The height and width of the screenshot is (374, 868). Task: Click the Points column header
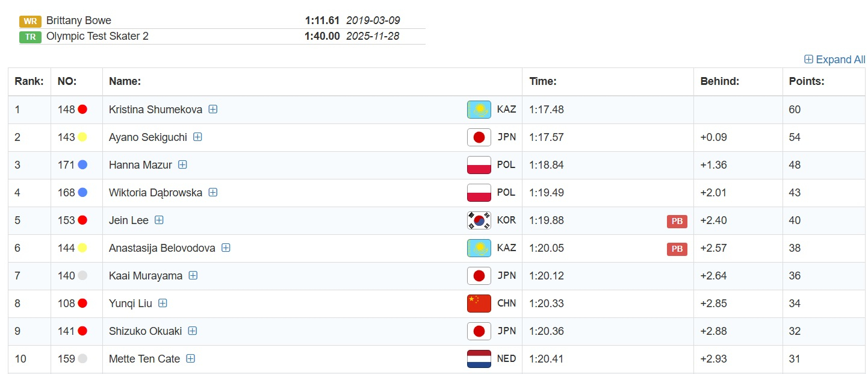point(807,81)
